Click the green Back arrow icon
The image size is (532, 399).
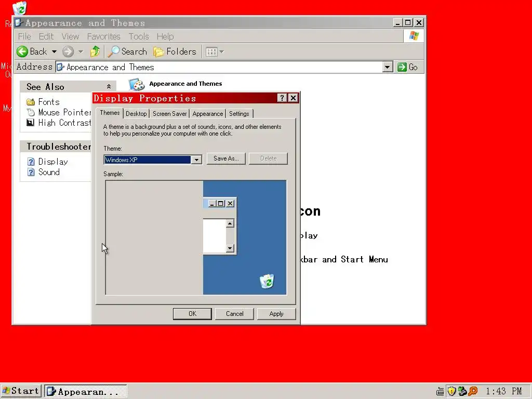pos(22,51)
